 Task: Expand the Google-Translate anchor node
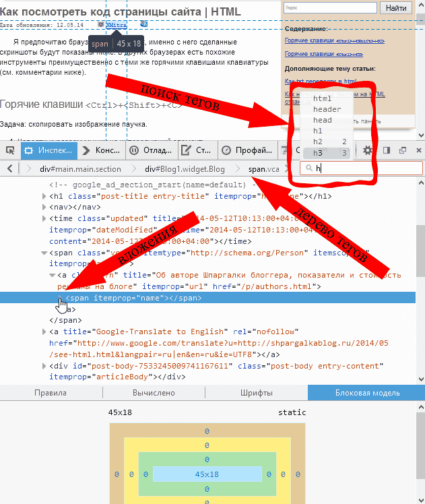44,332
